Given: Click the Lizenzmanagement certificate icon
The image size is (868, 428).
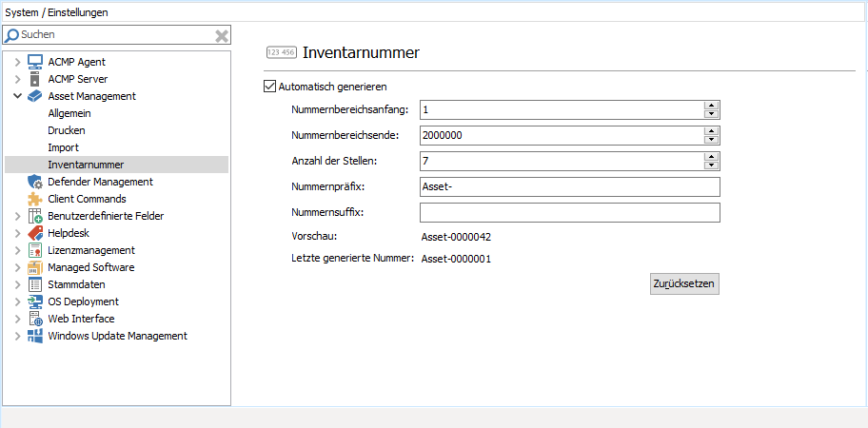Looking at the screenshot, I should tap(35, 250).
